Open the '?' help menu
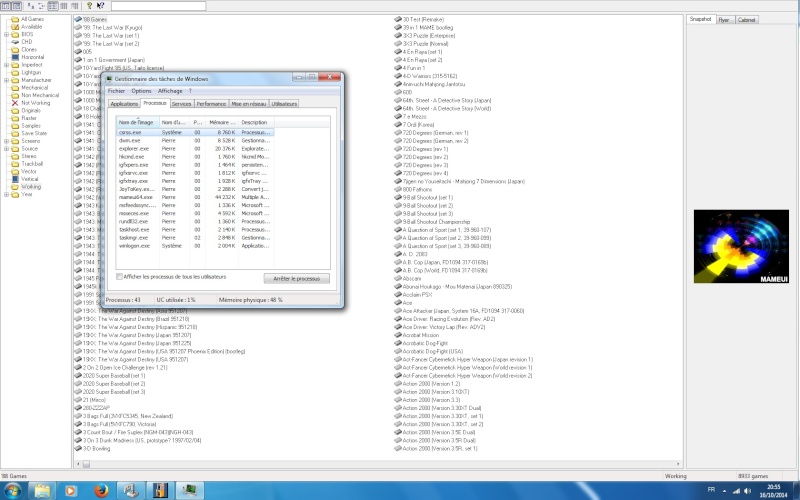The width and height of the screenshot is (800, 500). tap(190, 91)
